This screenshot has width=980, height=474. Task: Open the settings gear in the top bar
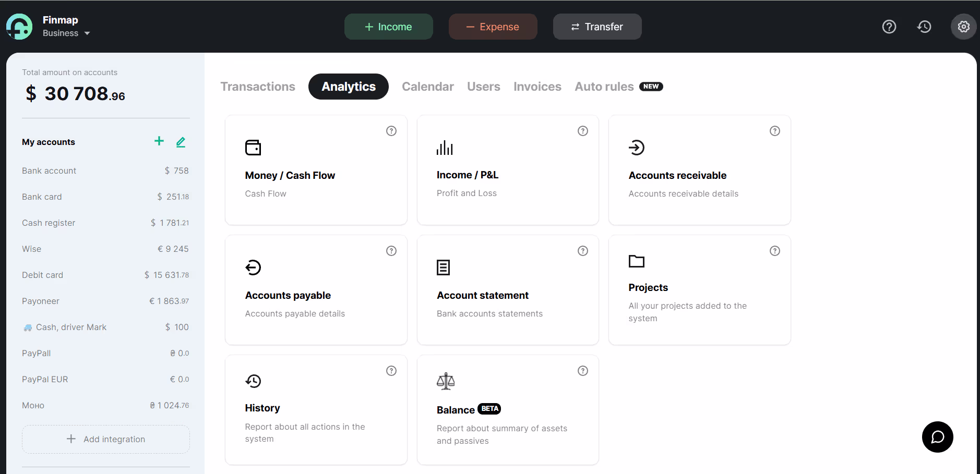point(963,26)
